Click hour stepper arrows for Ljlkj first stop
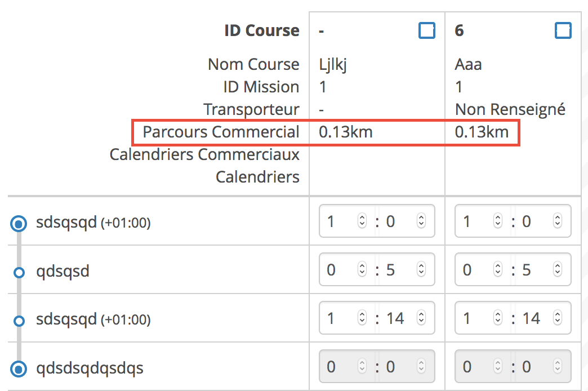 362,221
